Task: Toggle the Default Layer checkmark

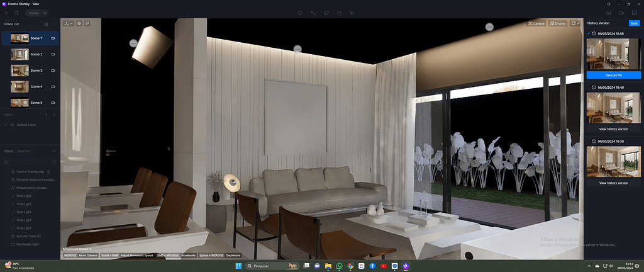Action: click(6, 125)
